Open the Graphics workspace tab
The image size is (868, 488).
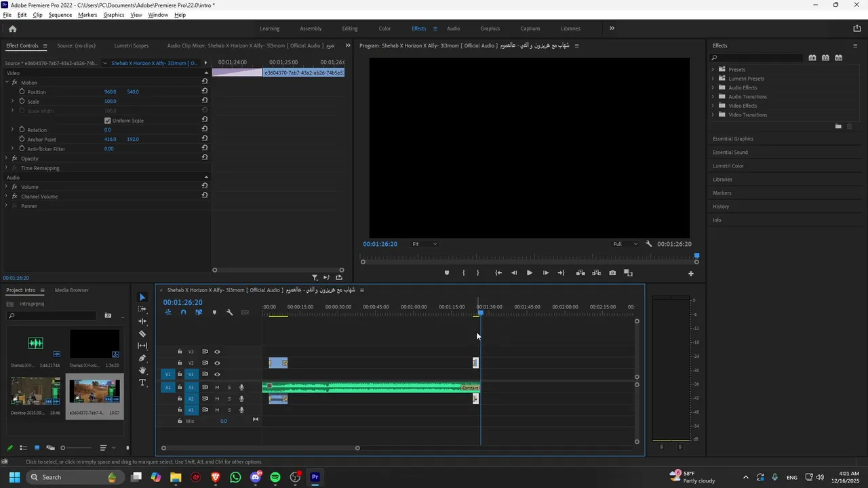point(490,28)
